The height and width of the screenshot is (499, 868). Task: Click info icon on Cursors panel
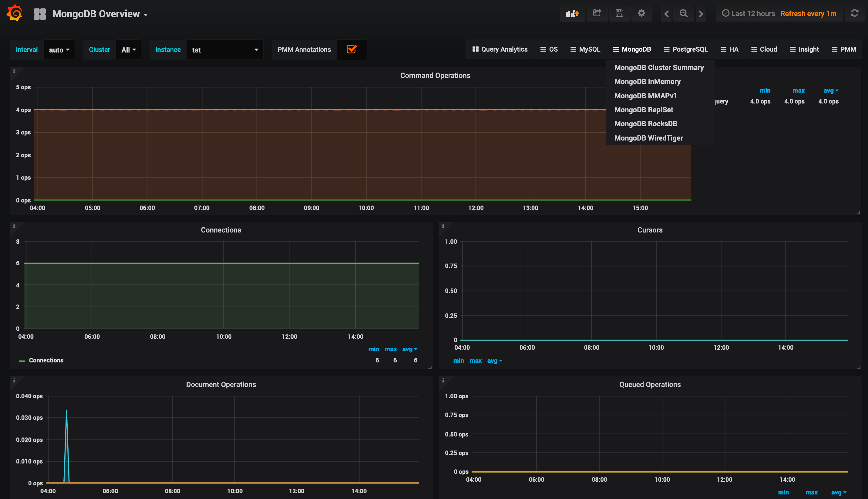tap(443, 226)
